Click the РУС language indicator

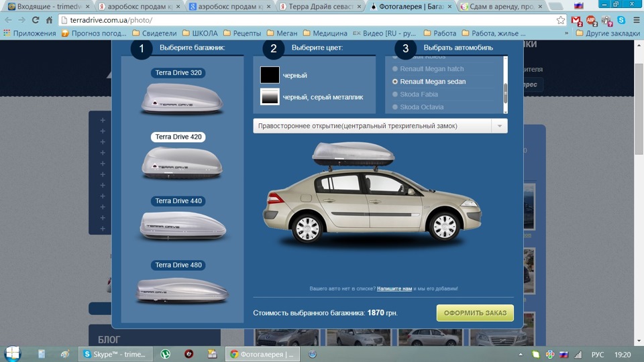tap(597, 354)
